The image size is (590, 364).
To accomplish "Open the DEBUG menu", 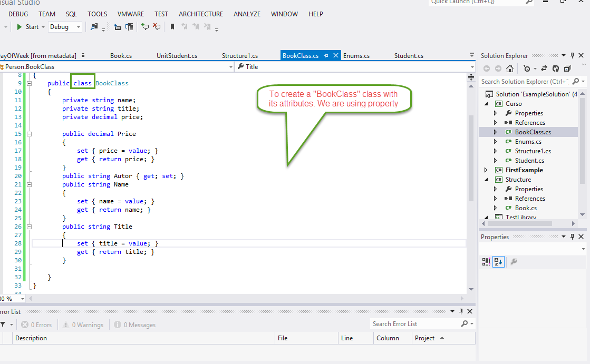I will point(18,14).
